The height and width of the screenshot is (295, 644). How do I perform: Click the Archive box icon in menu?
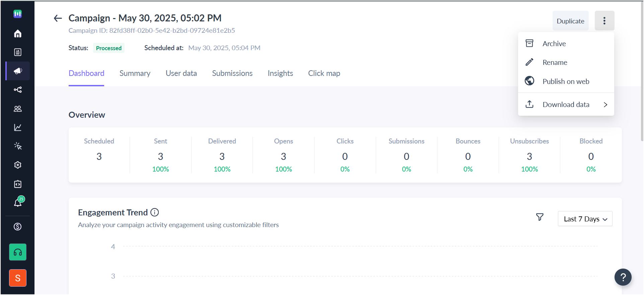[529, 43]
